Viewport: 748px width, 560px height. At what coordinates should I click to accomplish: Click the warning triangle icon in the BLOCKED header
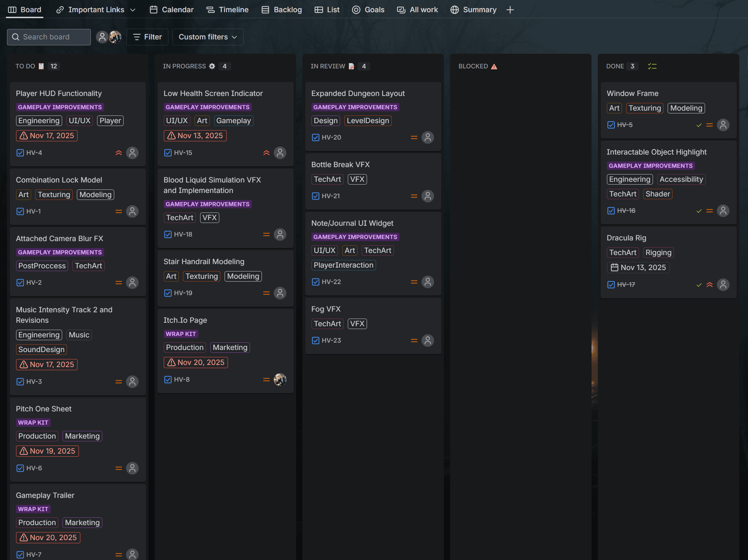(494, 66)
